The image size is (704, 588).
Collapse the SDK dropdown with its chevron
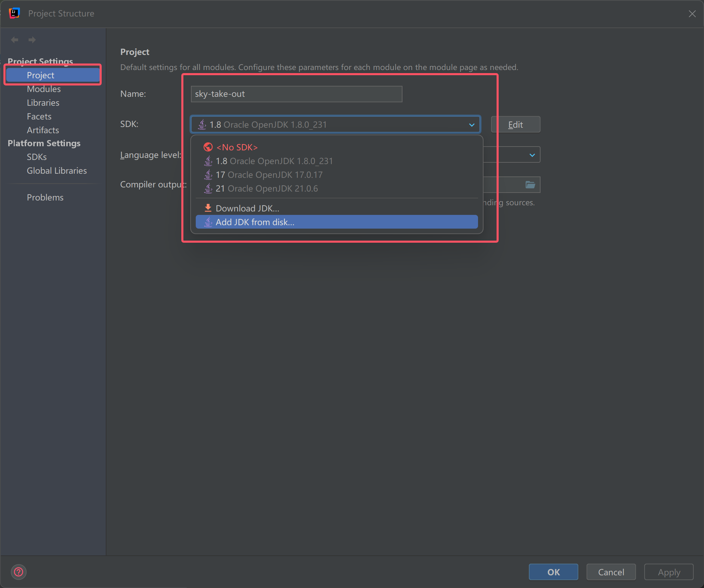tap(472, 125)
